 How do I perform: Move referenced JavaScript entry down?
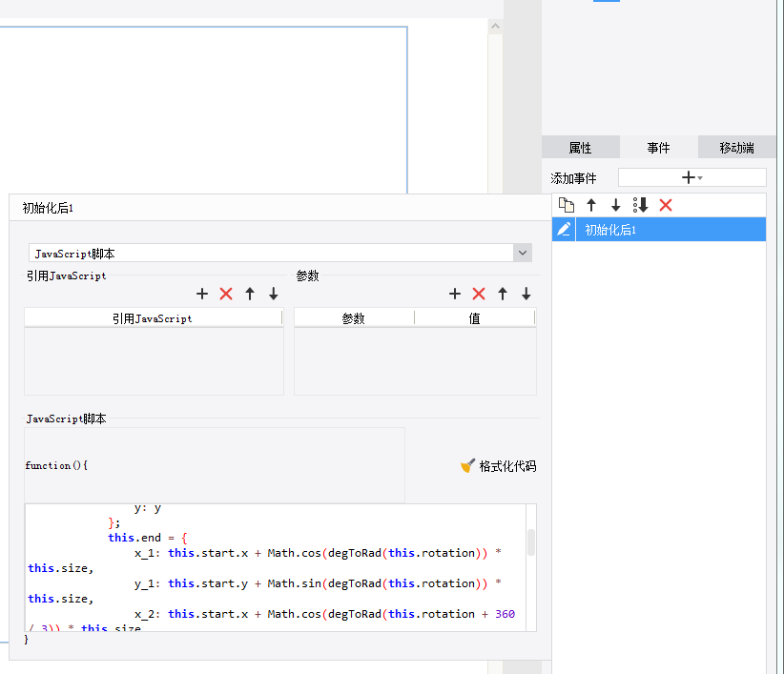(274, 294)
